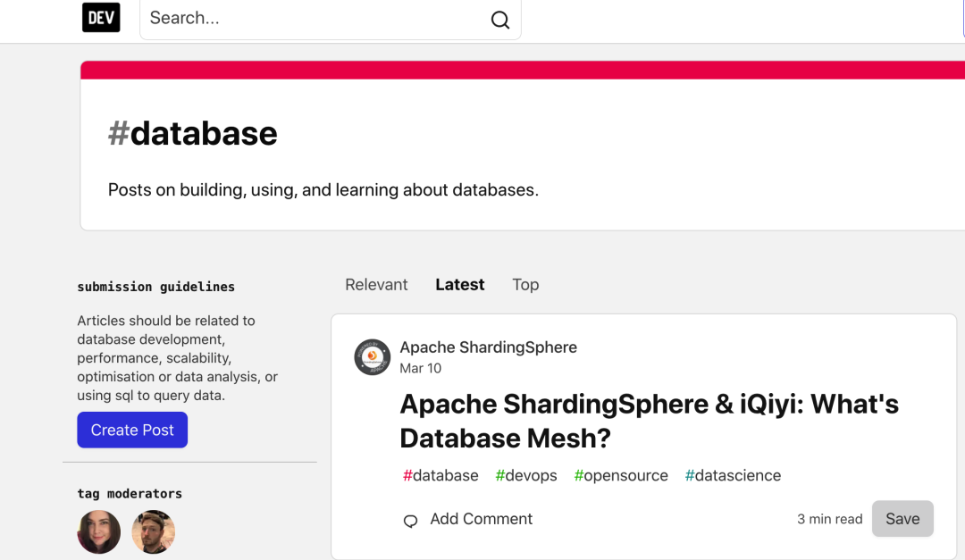Click the Mar 10 post date

tap(420, 368)
